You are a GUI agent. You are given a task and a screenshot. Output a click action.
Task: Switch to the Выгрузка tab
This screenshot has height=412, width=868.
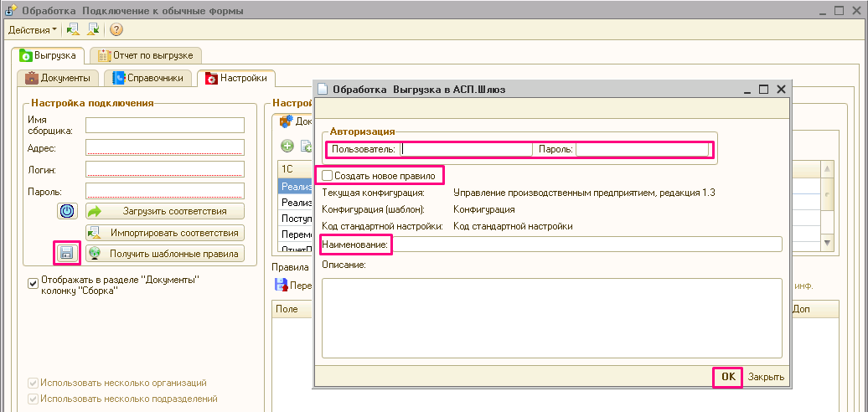click(x=47, y=55)
